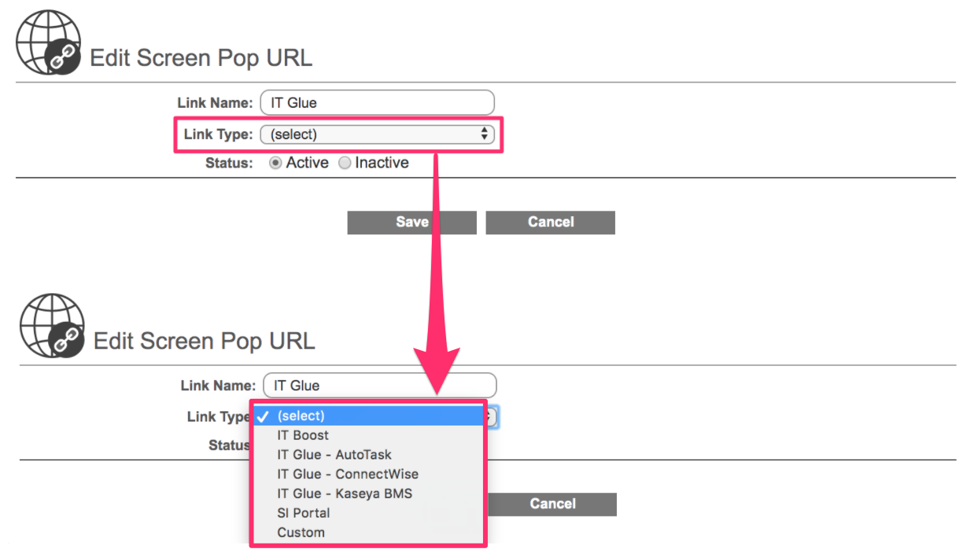Select the Inactive status radio button

coord(345,163)
